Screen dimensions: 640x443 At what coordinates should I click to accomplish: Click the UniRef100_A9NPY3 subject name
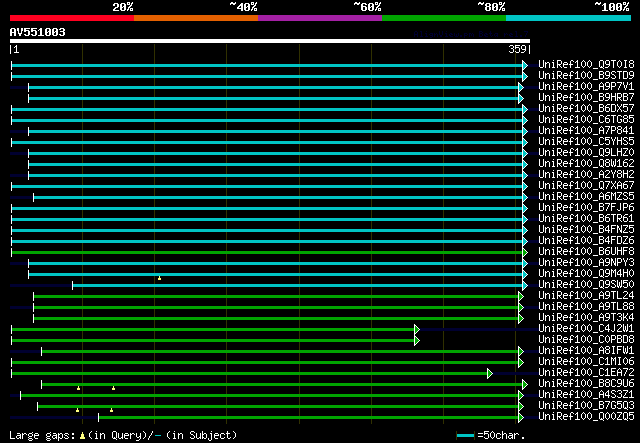[586, 263]
